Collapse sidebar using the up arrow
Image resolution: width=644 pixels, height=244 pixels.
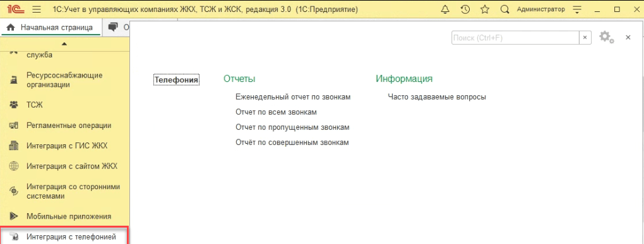pos(64,44)
